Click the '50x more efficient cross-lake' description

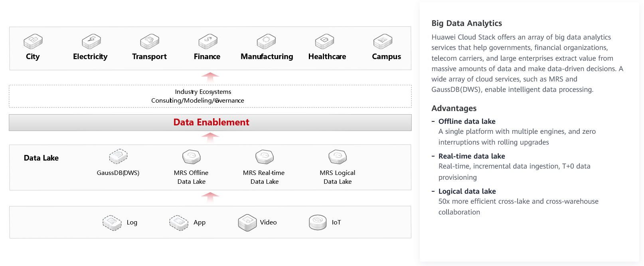click(x=518, y=207)
